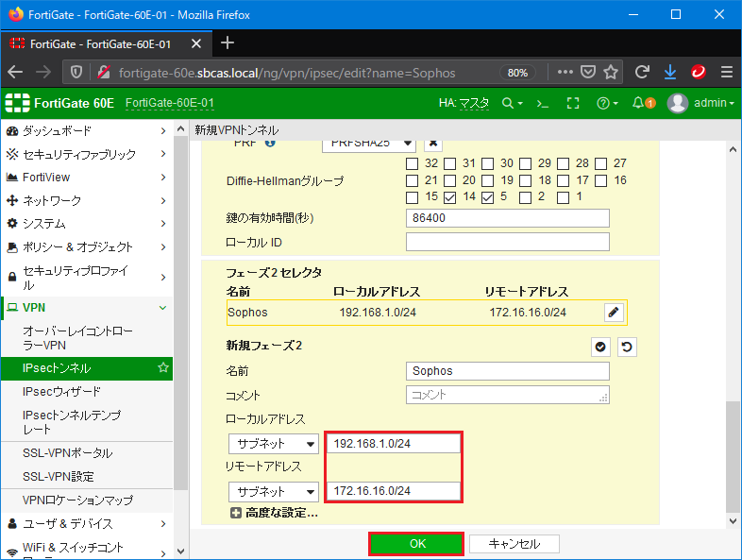742x560 pixels.
Task: Bookmark this page with the star icon
Action: (x=611, y=73)
